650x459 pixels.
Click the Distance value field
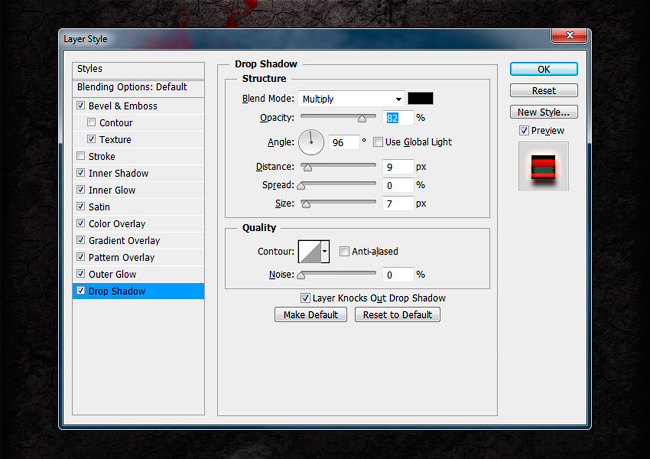[x=398, y=167]
